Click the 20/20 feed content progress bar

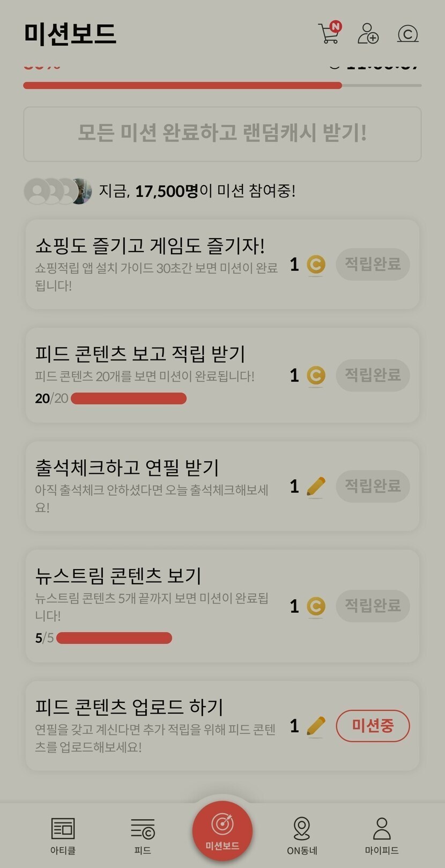[x=129, y=399]
